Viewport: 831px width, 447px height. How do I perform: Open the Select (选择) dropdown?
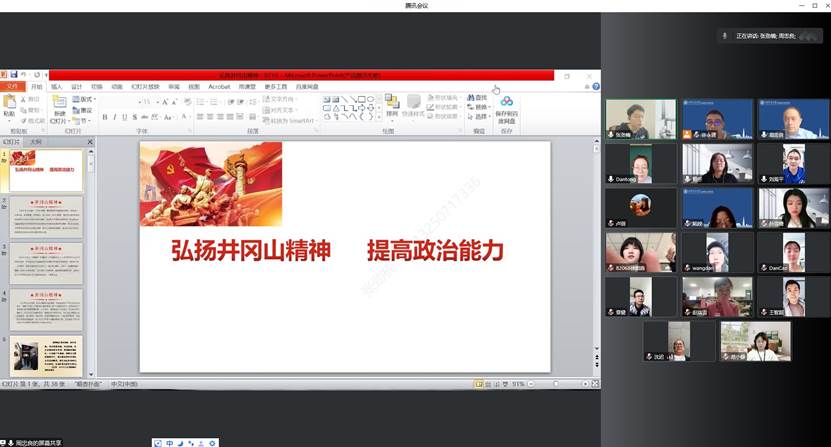click(x=481, y=117)
